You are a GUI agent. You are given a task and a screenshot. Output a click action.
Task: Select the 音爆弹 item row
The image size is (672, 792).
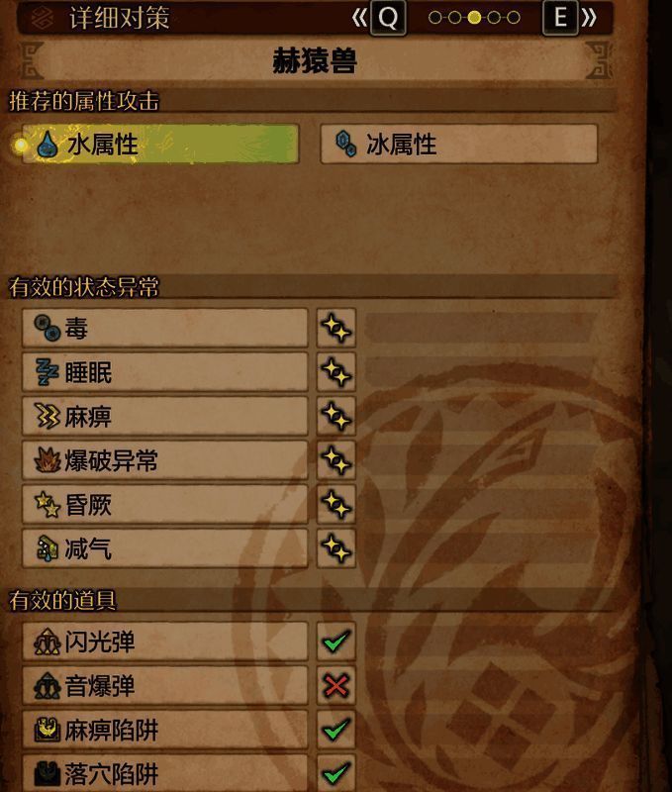[164, 685]
